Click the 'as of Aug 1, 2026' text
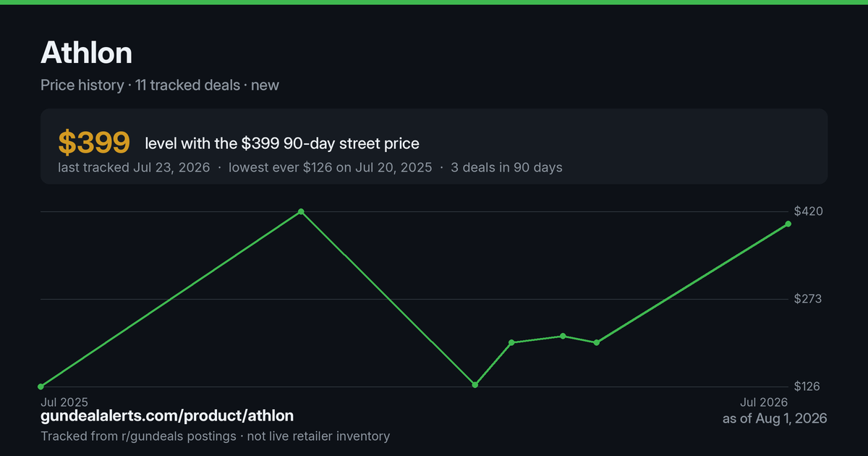Viewport: 868px width, 456px height. (x=775, y=418)
